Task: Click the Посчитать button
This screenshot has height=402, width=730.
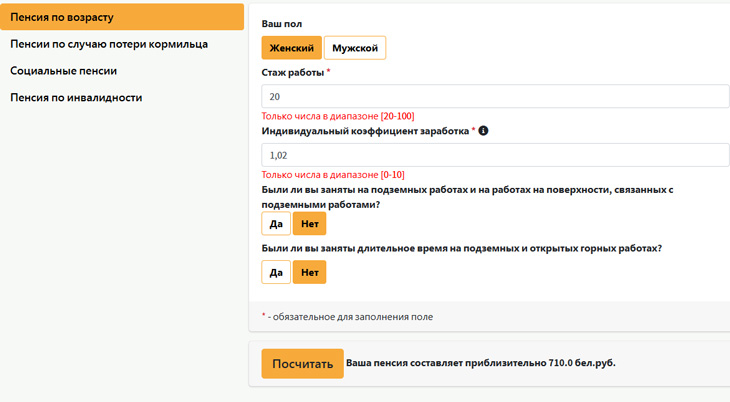Action: pos(303,363)
